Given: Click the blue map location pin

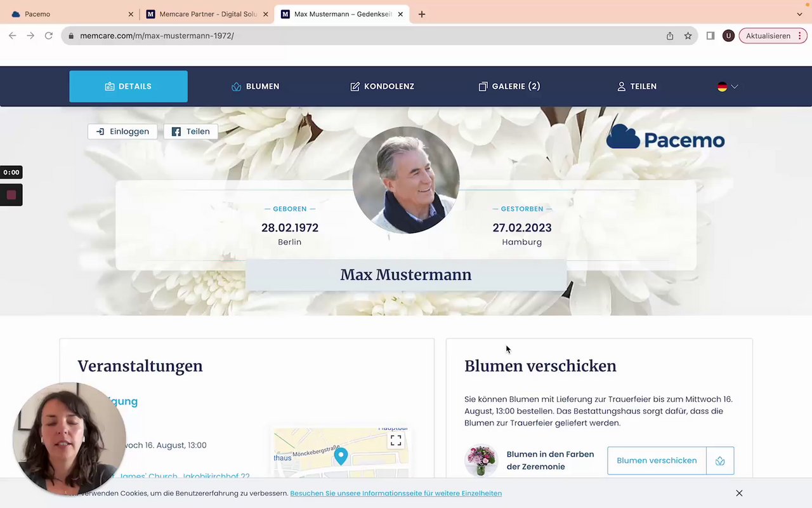Looking at the screenshot, I should [341, 456].
